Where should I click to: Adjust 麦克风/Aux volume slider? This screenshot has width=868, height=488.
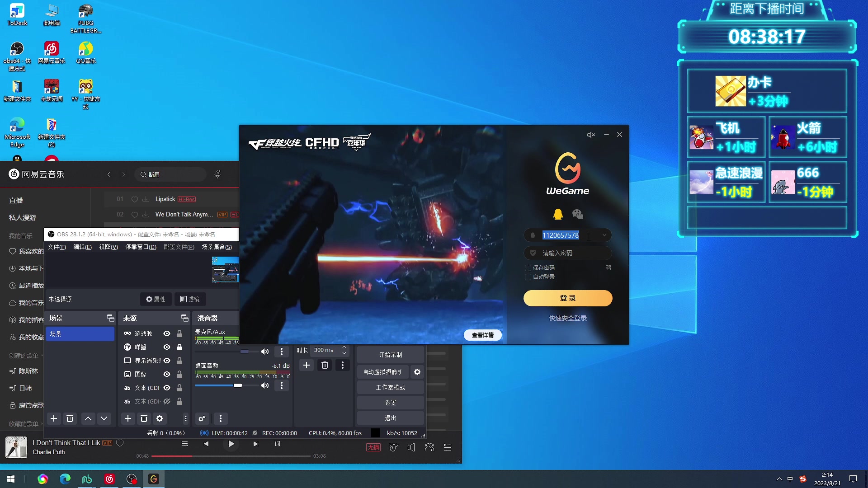point(245,351)
